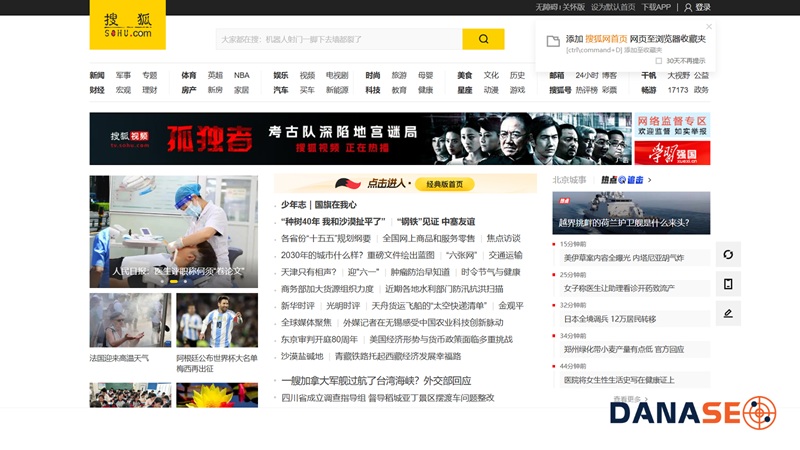Open headline “钢铁”见证 中塞友谊
Image resolution: width=800 pixels, height=450 pixels.
(436, 221)
